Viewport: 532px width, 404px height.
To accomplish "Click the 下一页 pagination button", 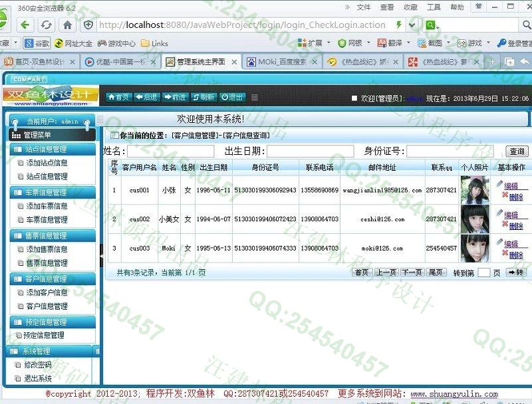I will [412, 272].
